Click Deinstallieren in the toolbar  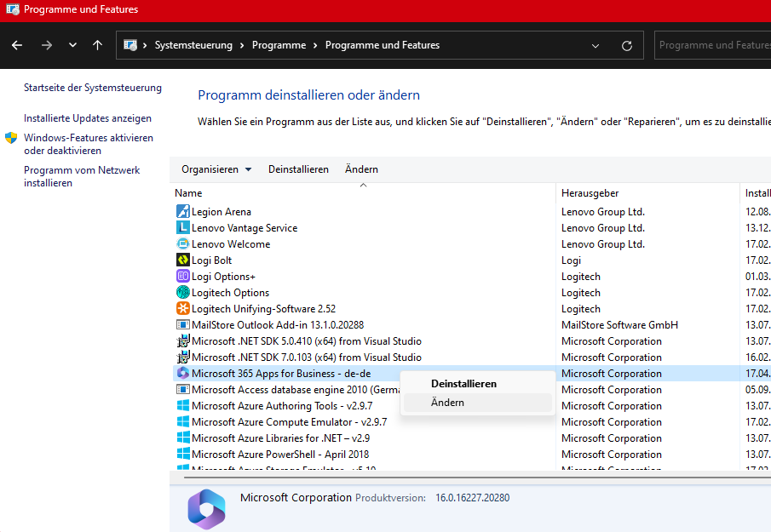tap(298, 169)
